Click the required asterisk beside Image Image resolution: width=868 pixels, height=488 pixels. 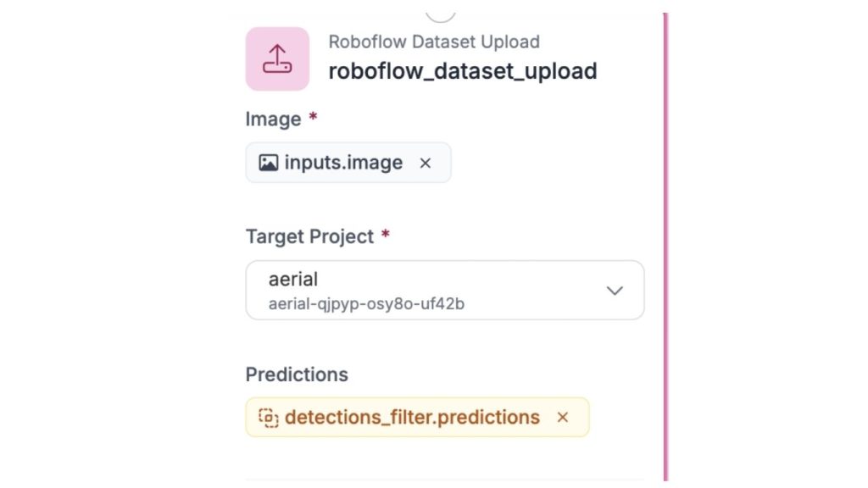(x=313, y=117)
